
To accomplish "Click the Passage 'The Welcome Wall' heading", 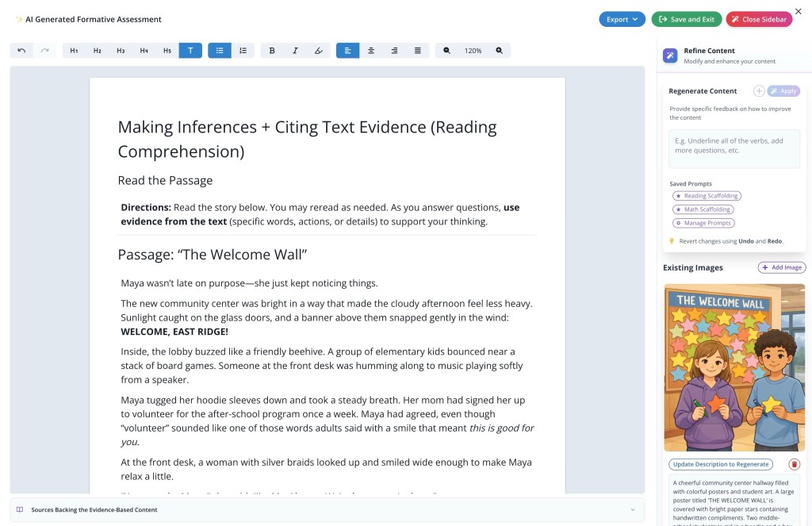I will (213, 255).
